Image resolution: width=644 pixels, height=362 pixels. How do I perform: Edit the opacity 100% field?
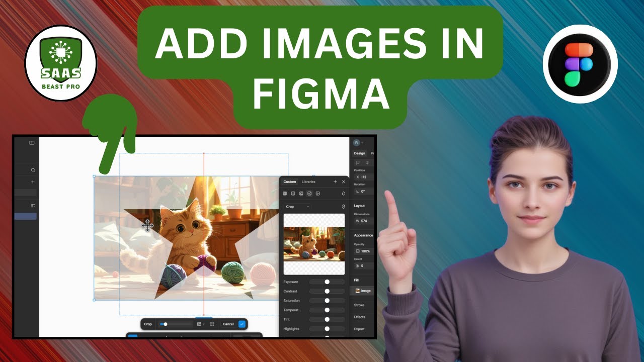point(364,251)
